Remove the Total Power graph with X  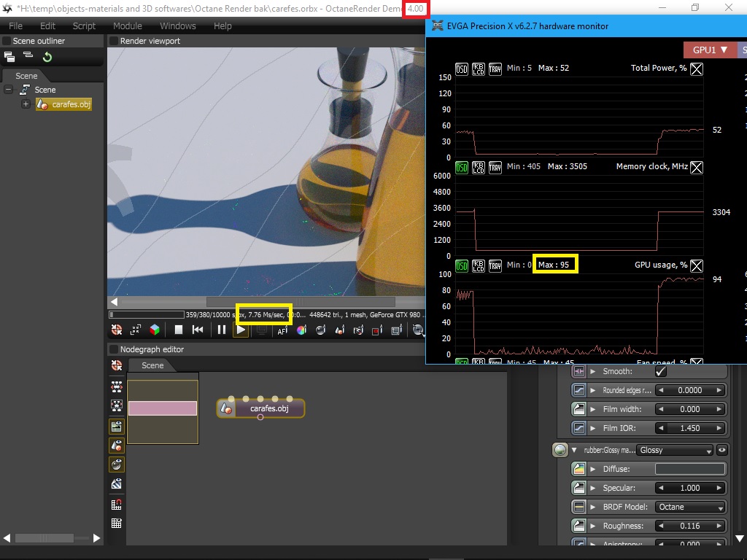[697, 69]
